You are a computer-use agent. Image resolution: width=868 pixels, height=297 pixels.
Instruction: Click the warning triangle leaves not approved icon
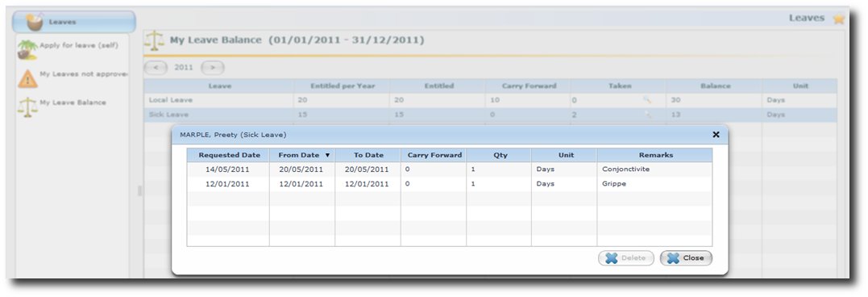27,78
